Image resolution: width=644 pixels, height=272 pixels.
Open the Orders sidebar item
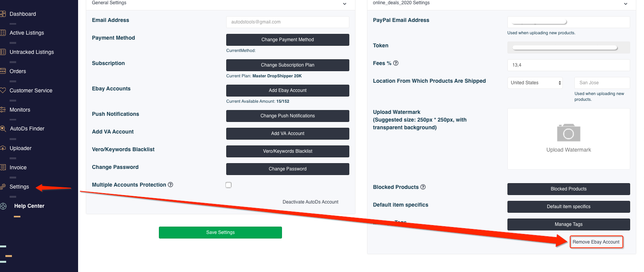click(x=18, y=72)
